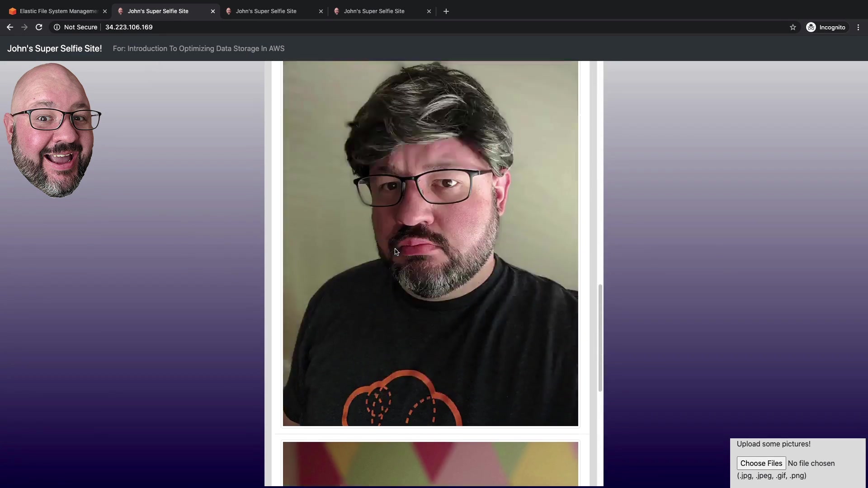Switch to the Elastic File System Management tab
This screenshot has height=488, width=868.
click(x=54, y=11)
